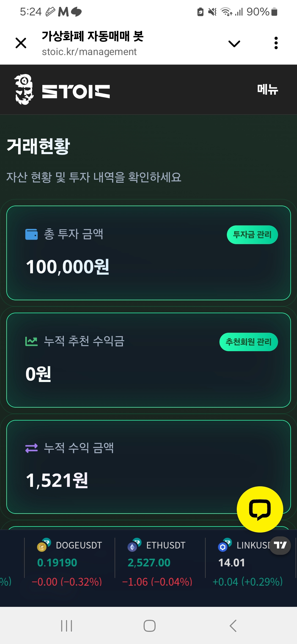Open the ETHUSDT ticker item
The width and height of the screenshot is (297, 644).
[x=159, y=562]
